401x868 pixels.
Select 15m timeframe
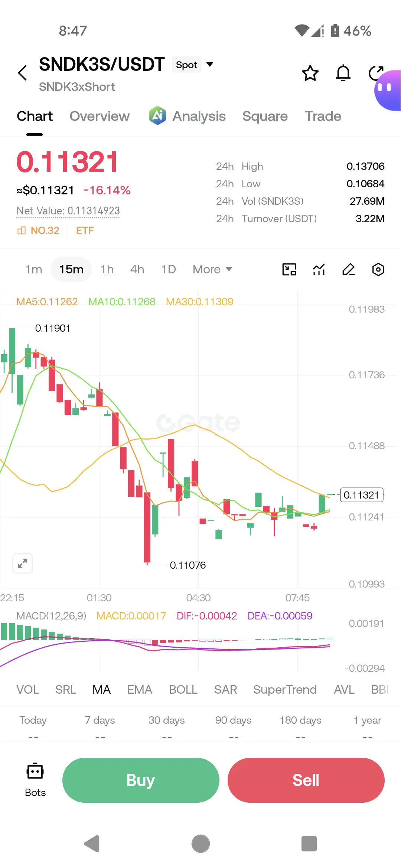point(71,269)
